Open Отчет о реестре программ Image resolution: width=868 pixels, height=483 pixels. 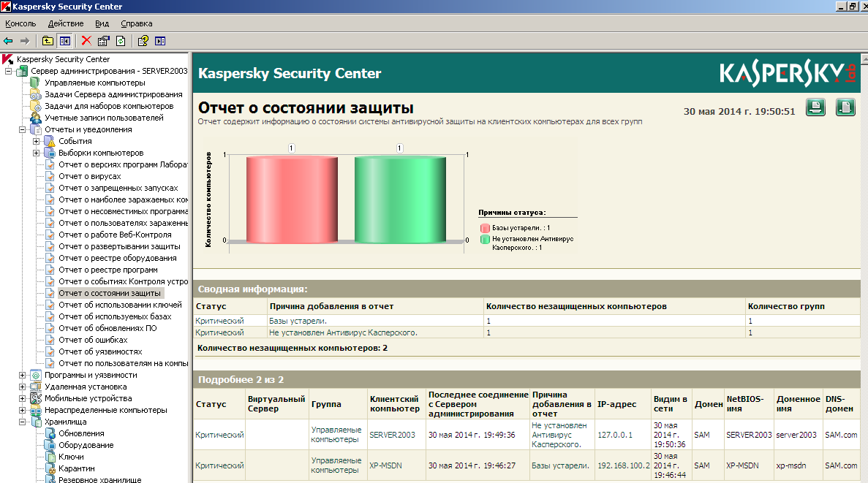click(108, 270)
